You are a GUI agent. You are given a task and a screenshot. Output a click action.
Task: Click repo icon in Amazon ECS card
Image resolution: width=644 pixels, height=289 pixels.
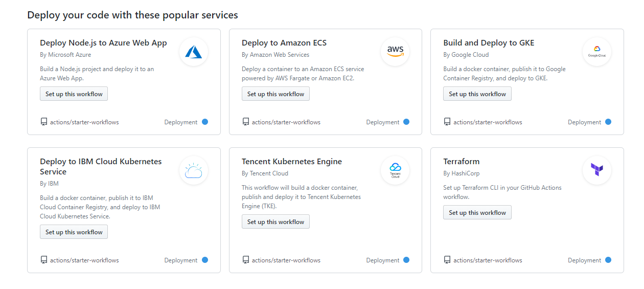tap(245, 122)
